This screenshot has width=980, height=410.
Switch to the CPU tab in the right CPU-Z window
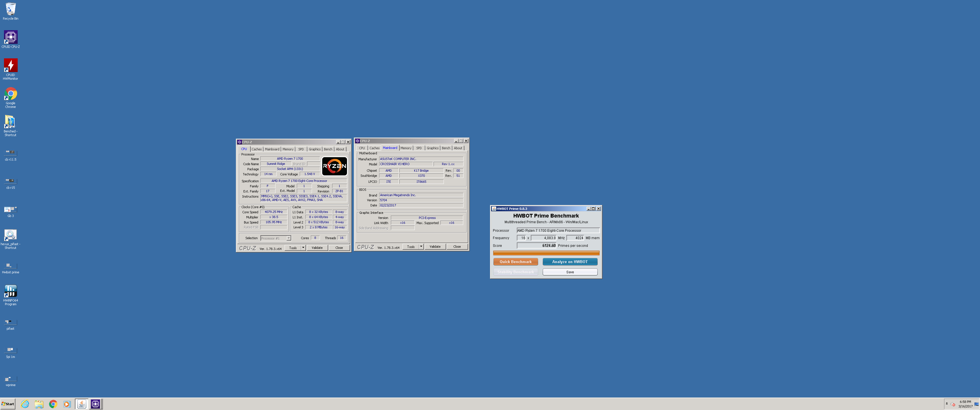pos(362,148)
